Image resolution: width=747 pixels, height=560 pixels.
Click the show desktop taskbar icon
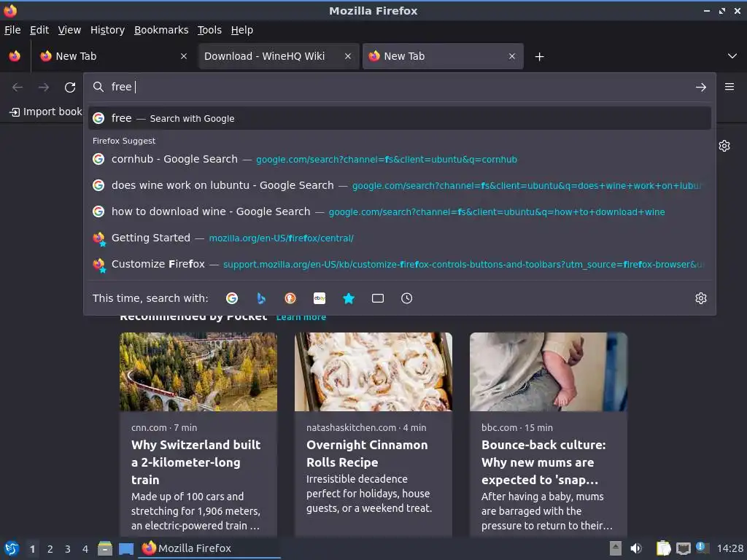(126, 549)
